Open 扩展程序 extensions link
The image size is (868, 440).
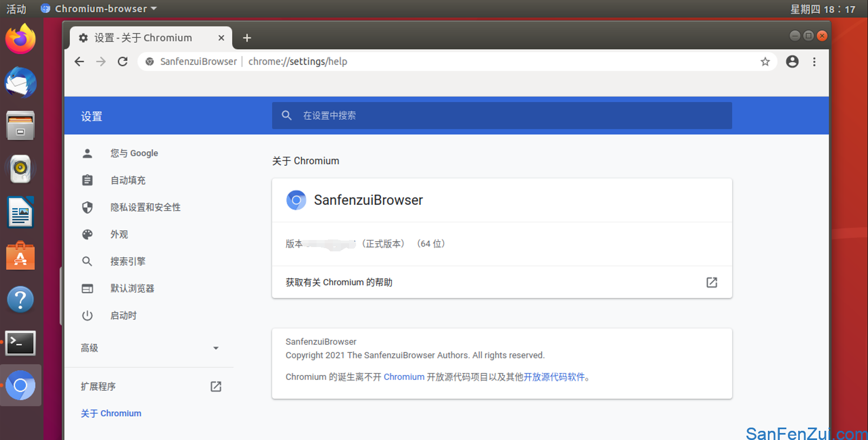[98, 386]
